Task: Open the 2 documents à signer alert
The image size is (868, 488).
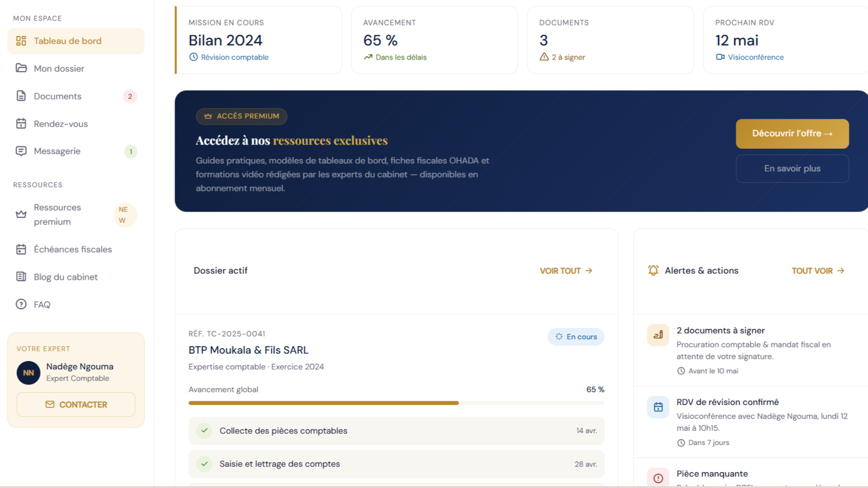Action: click(751, 350)
